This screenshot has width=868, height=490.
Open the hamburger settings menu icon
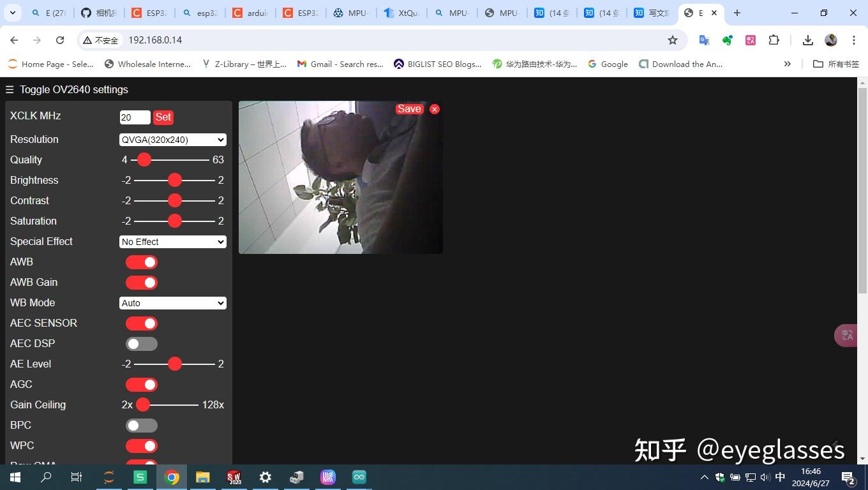tap(9, 89)
